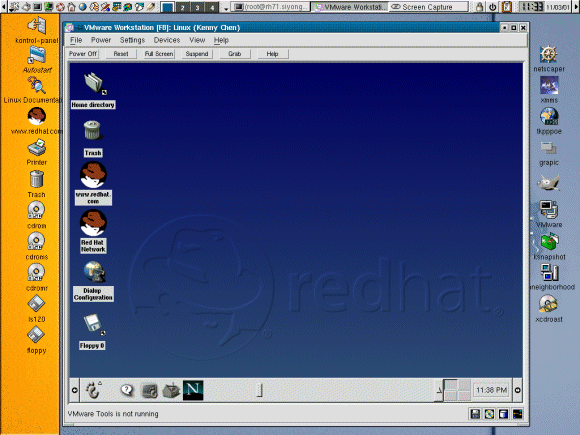
Task: Open the View menu
Action: [197, 40]
